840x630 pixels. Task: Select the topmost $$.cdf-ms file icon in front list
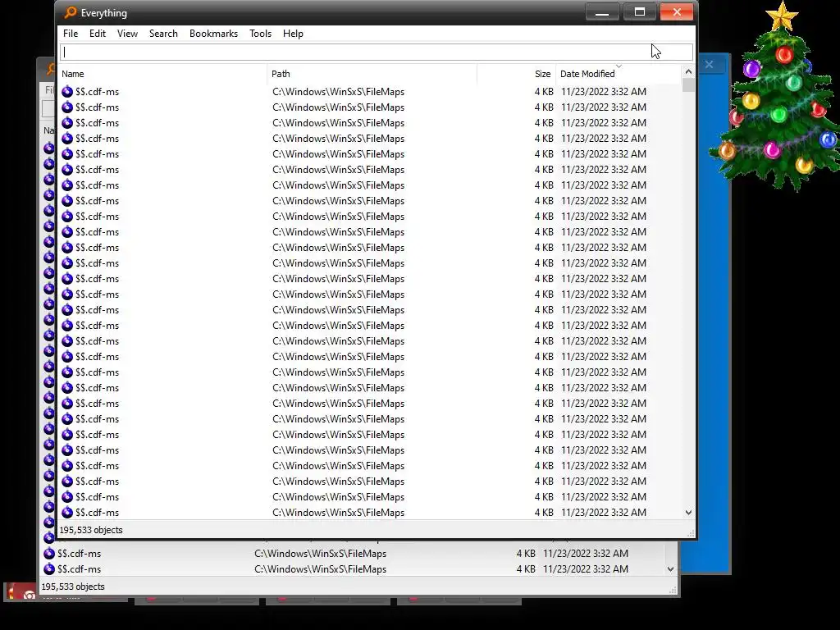point(67,92)
